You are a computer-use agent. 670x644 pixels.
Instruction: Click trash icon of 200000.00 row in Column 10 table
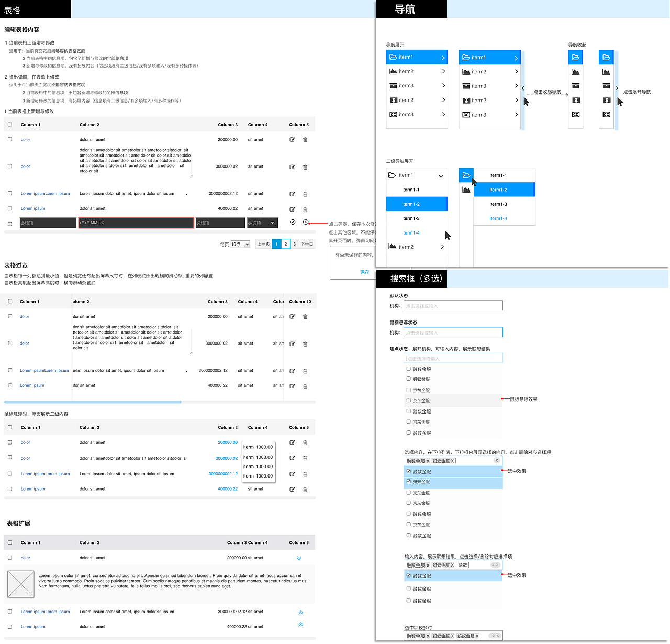coord(305,317)
